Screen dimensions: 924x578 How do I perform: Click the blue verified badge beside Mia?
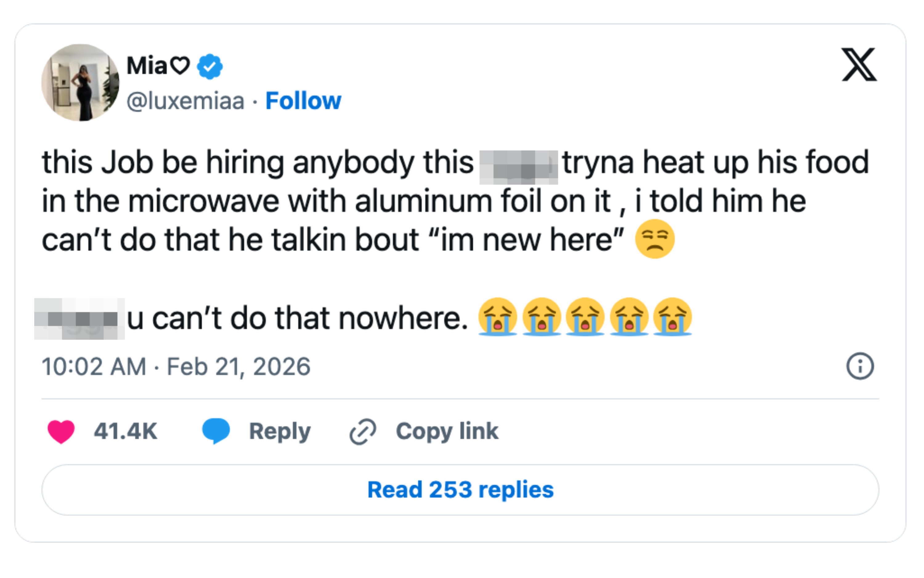tap(210, 67)
